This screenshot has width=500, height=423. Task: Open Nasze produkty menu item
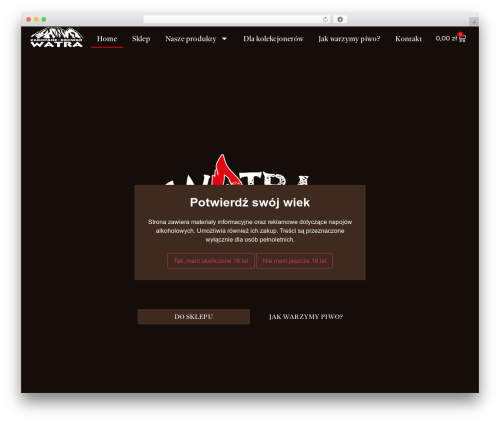click(x=191, y=39)
